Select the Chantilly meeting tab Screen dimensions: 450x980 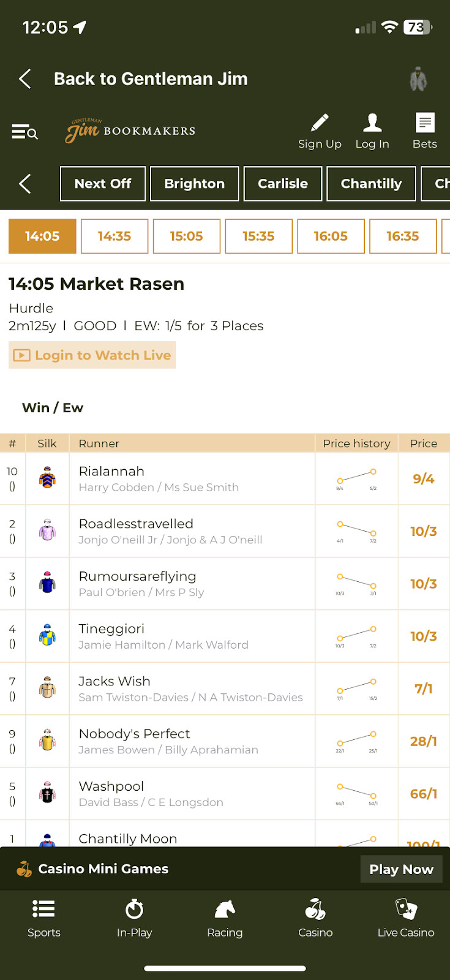pyautogui.click(x=371, y=184)
